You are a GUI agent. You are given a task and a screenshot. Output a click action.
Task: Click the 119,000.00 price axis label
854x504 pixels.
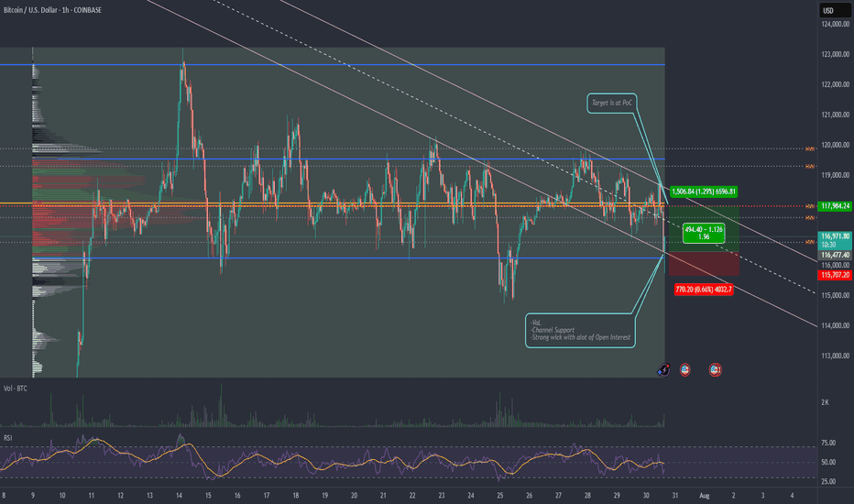(x=835, y=175)
